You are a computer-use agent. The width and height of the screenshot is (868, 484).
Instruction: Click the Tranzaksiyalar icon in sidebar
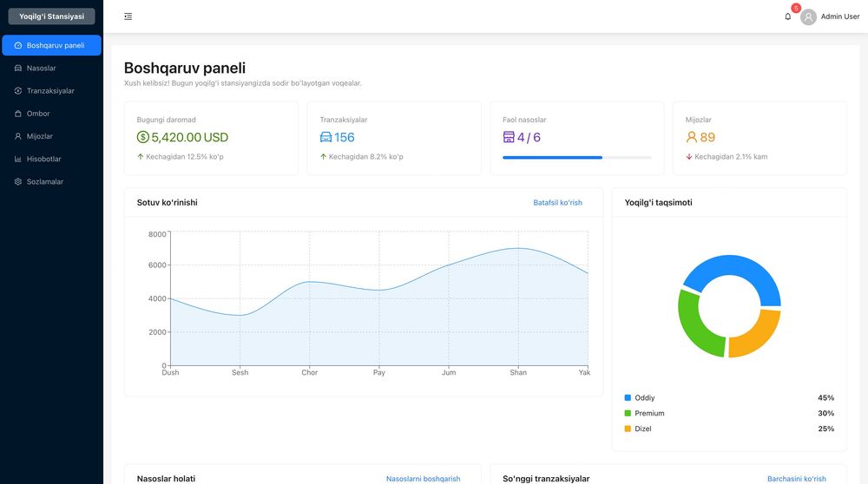tap(18, 90)
